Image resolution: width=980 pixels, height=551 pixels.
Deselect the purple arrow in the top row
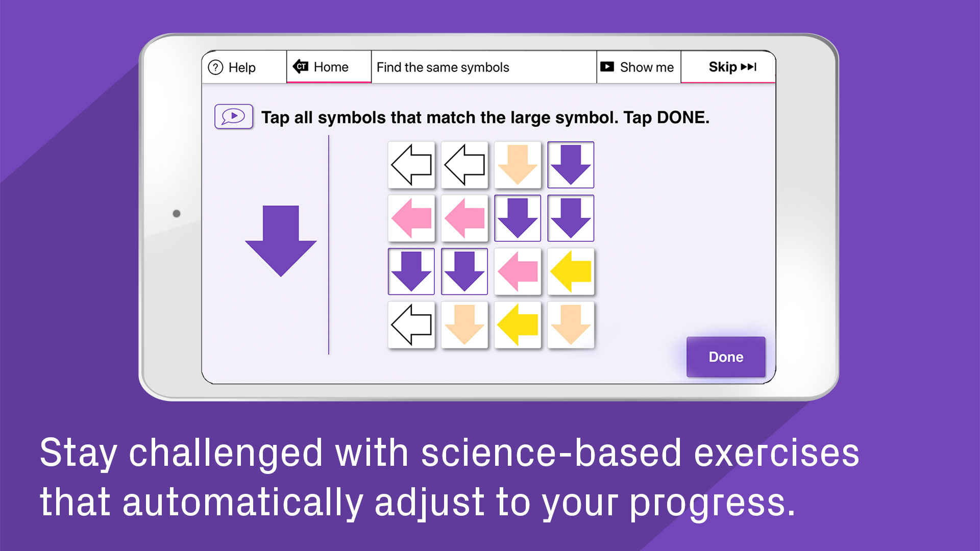coord(571,165)
